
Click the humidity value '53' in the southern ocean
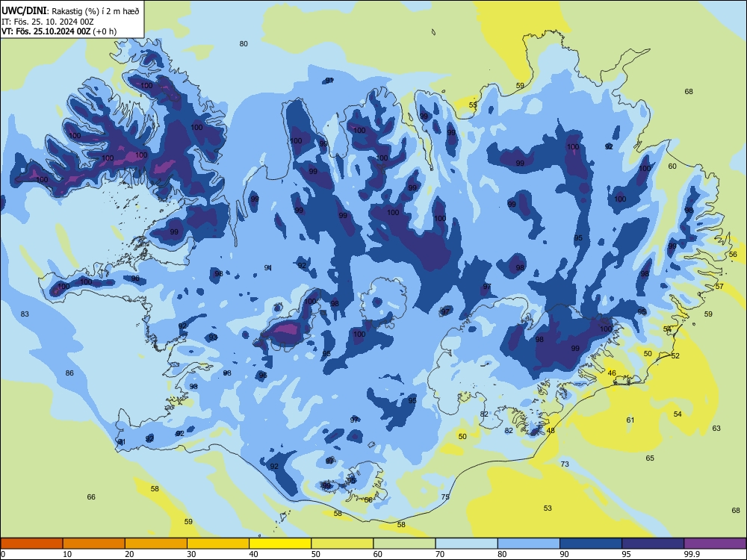click(x=548, y=508)
